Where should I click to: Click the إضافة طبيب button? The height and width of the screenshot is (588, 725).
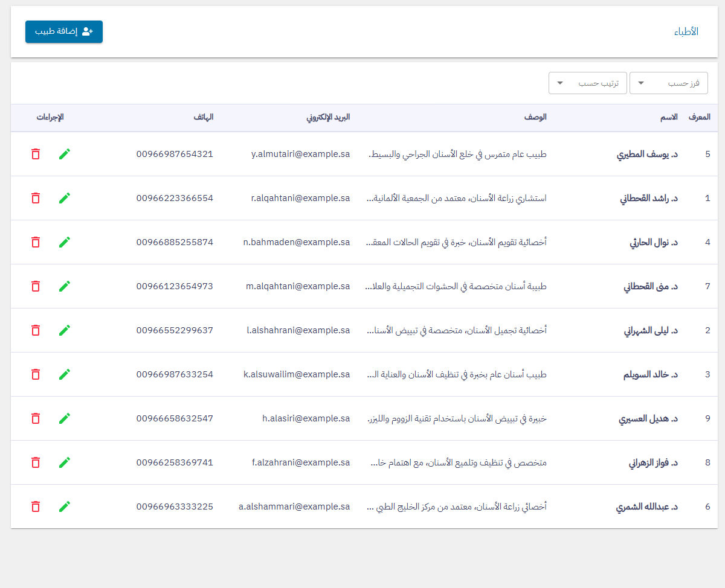(x=64, y=31)
